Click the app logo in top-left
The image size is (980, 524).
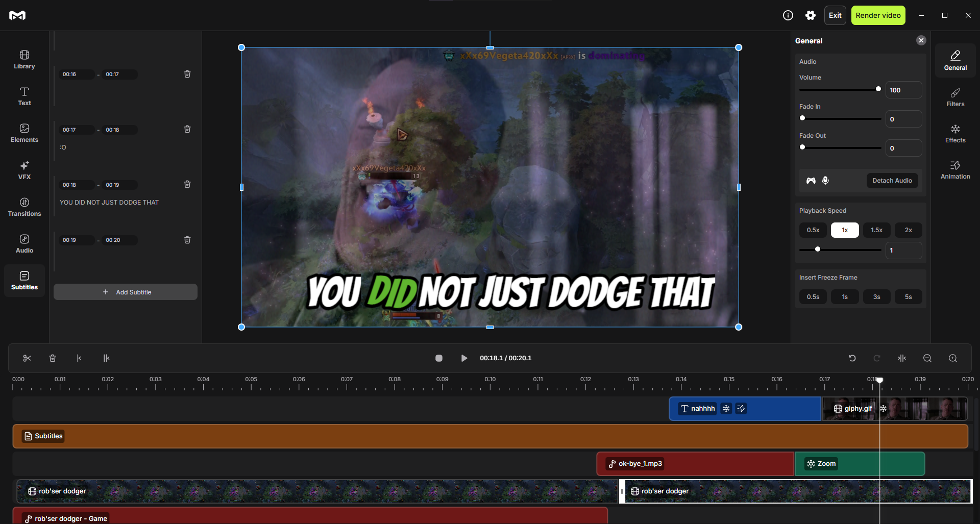point(17,15)
